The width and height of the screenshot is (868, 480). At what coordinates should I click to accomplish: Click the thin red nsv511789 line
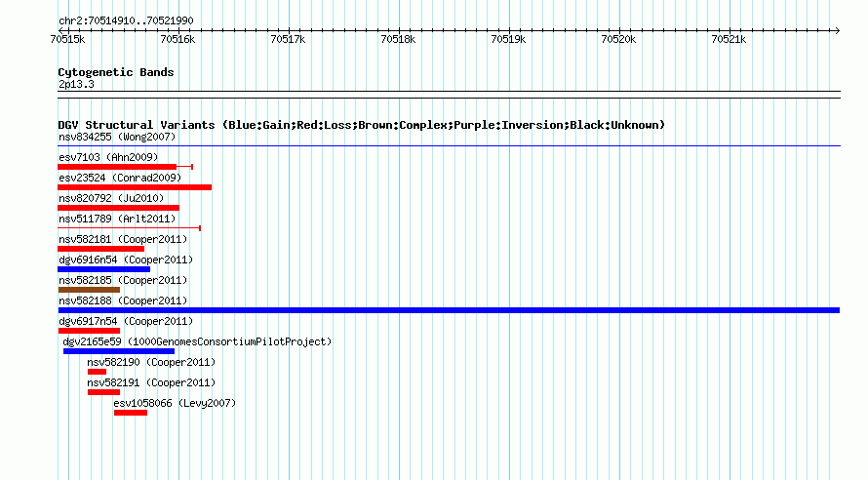pyautogui.click(x=129, y=228)
